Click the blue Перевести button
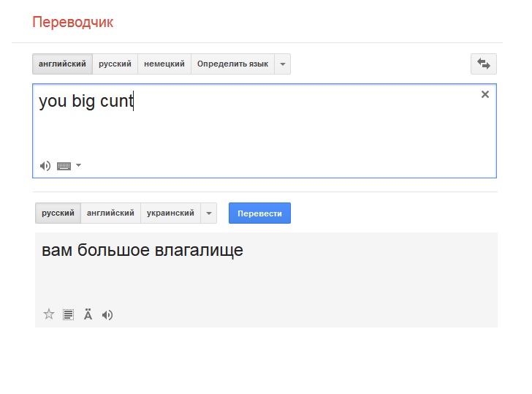 (259, 213)
